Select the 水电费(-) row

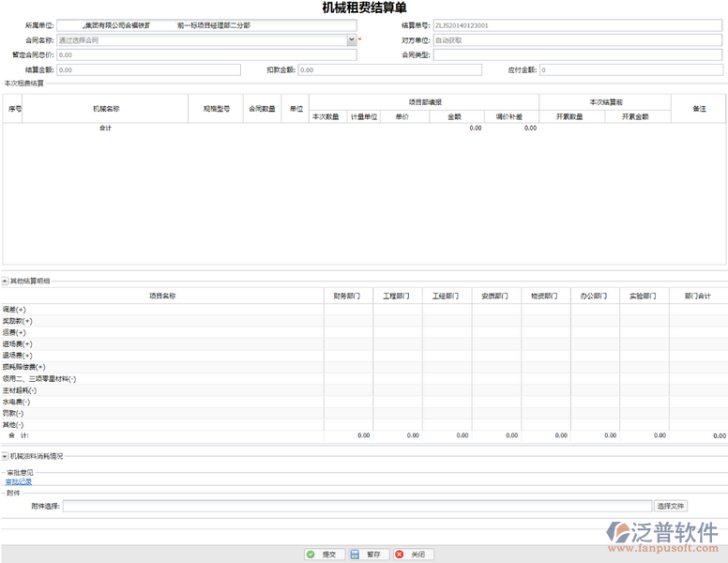pyautogui.click(x=364, y=402)
